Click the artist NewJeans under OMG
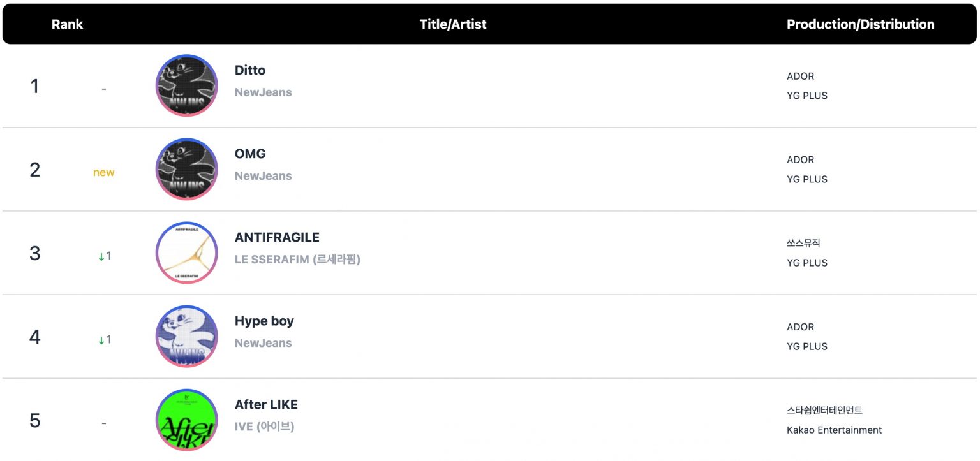 263,175
